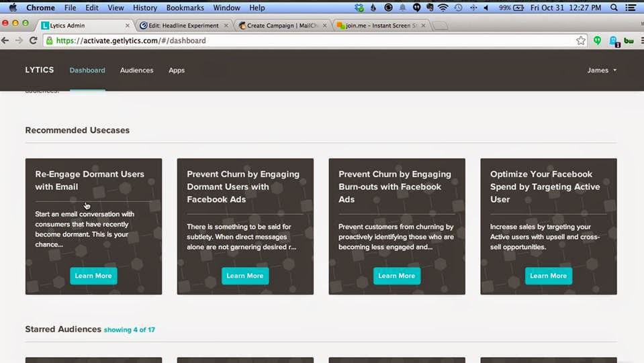Close the join.me tab
The height and width of the screenshot is (363, 644).
click(x=423, y=25)
